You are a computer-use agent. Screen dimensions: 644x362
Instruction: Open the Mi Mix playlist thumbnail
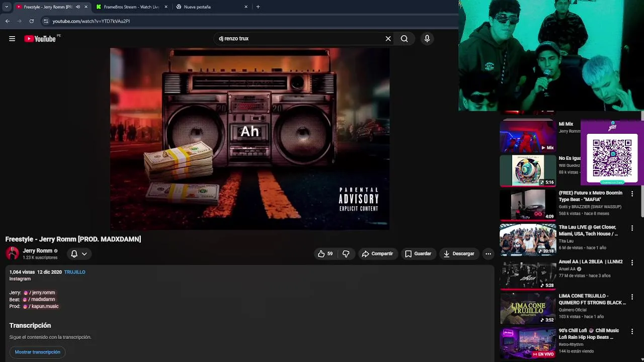[x=527, y=136]
